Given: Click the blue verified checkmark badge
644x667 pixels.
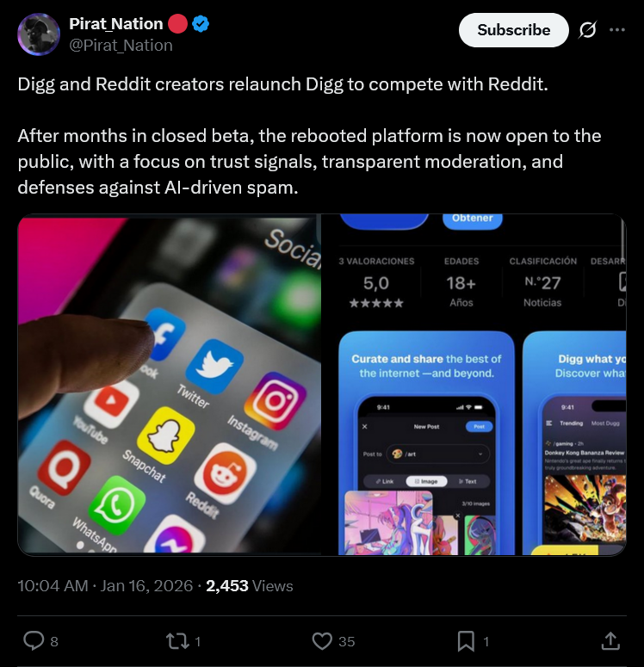Looking at the screenshot, I should (201, 24).
